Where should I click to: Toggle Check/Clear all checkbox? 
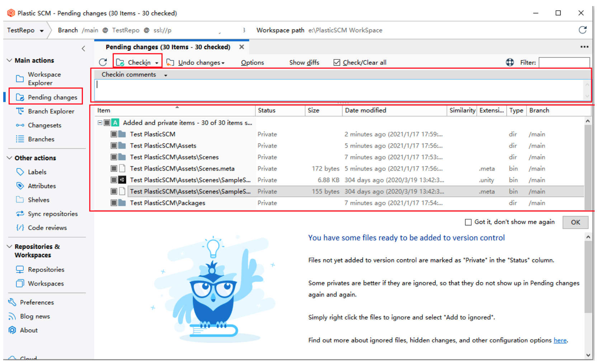pos(336,62)
